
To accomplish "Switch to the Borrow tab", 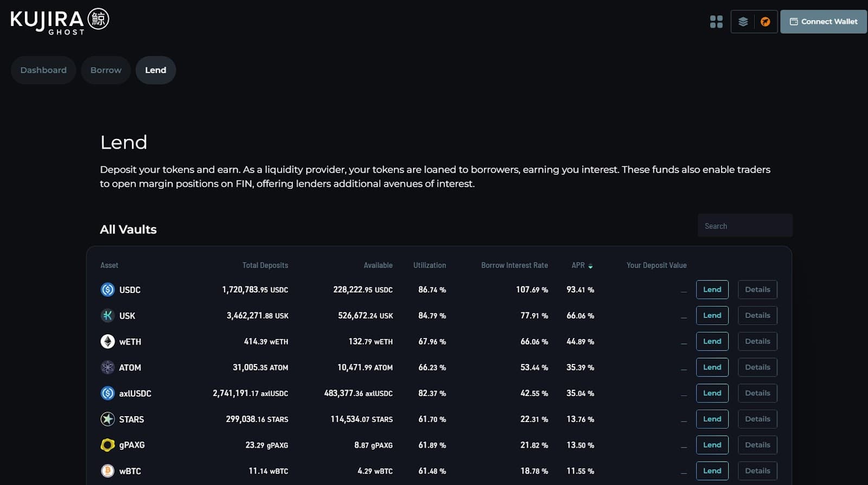I will tap(106, 70).
